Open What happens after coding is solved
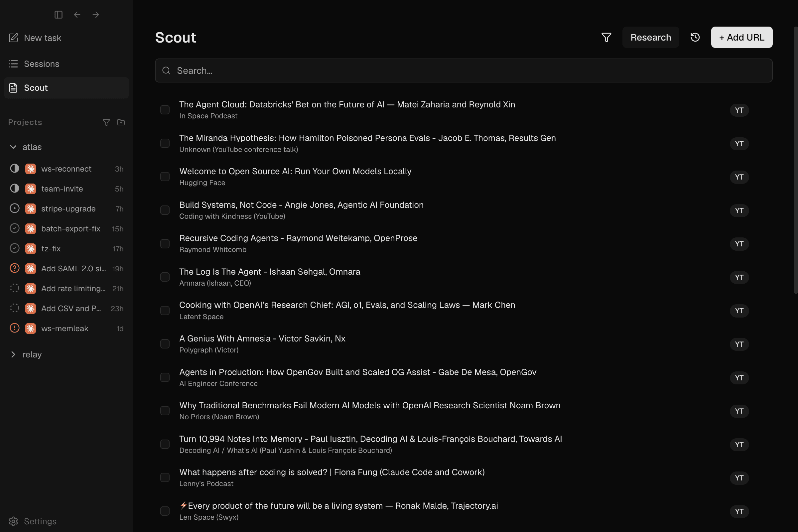The height and width of the screenshot is (532, 798). pos(332,472)
